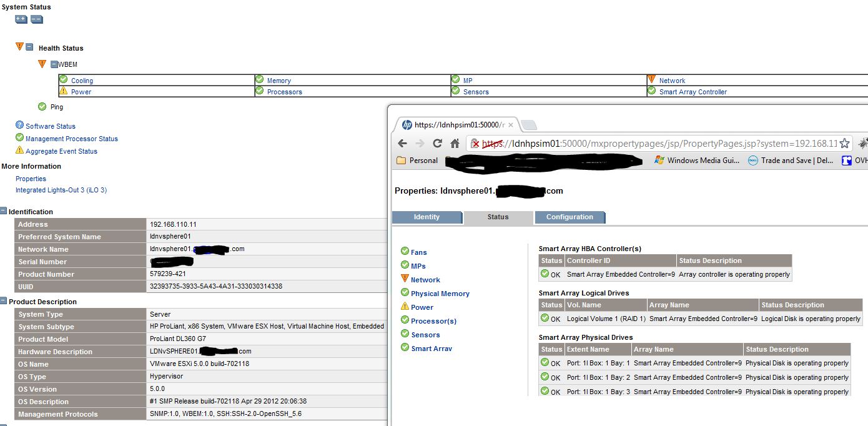Viewport: 868px width, 426px height.
Task: Open the Personal bookmarks folder
Action: 417,161
